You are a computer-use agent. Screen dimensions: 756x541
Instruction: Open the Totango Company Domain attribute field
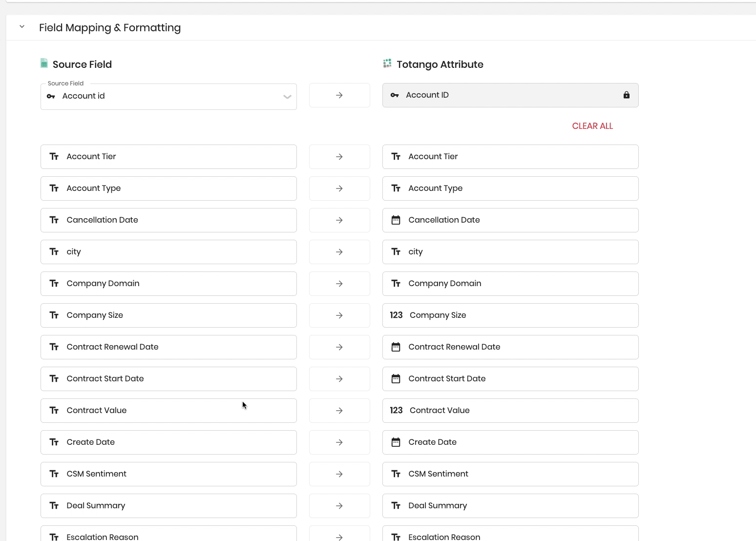click(510, 284)
